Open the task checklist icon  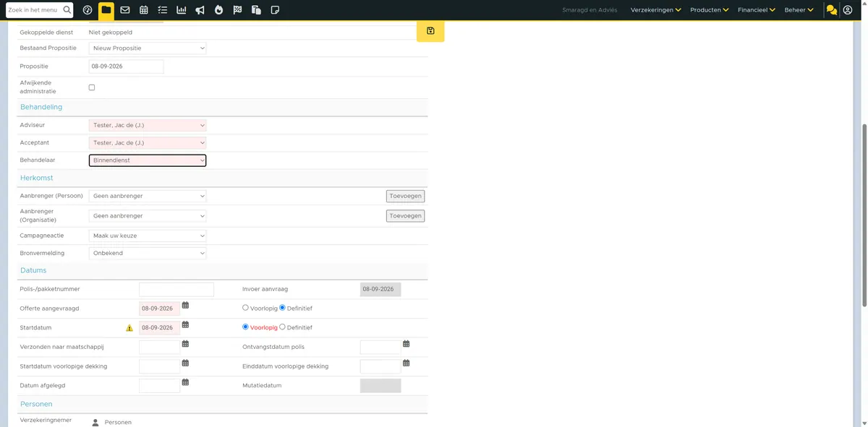point(163,10)
